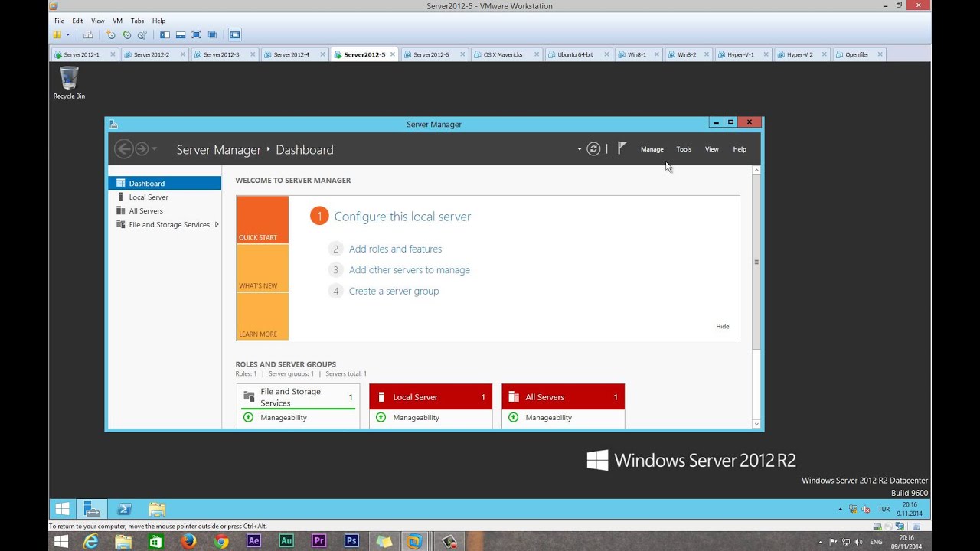Image resolution: width=980 pixels, height=551 pixels.
Task: Click host speaker volume tray icon
Action: [858, 541]
